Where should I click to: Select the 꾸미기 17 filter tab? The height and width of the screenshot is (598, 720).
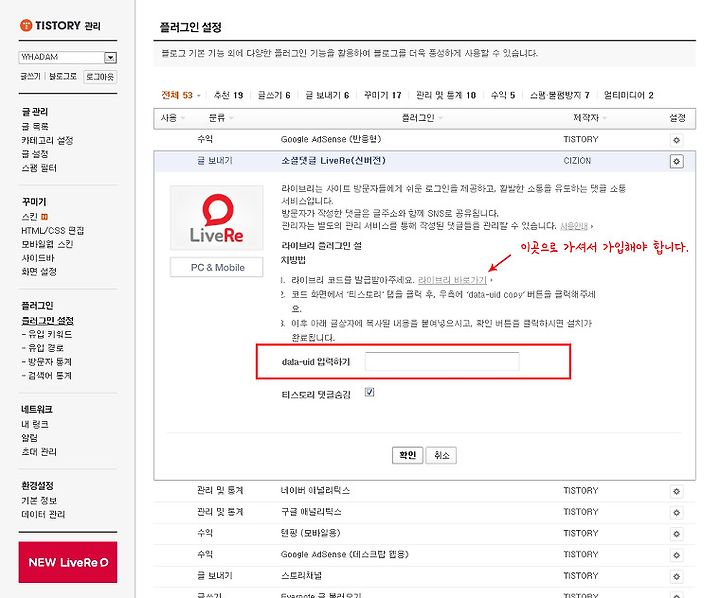[382, 95]
